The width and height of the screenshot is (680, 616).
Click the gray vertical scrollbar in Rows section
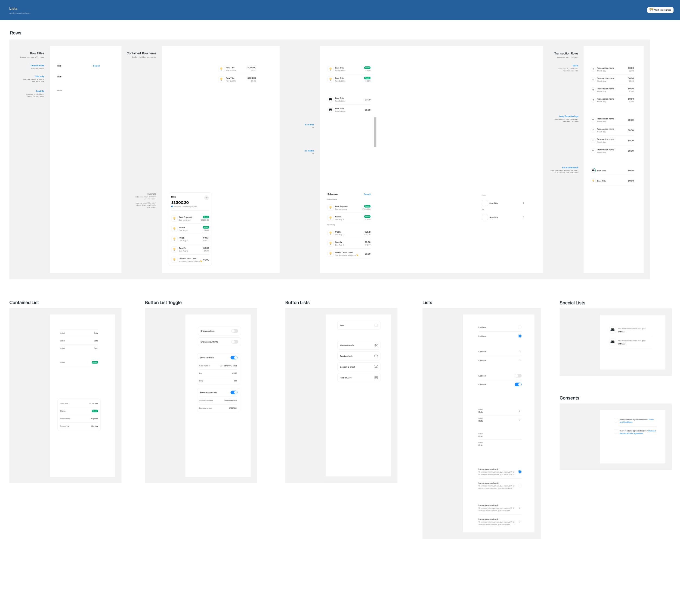(x=375, y=132)
